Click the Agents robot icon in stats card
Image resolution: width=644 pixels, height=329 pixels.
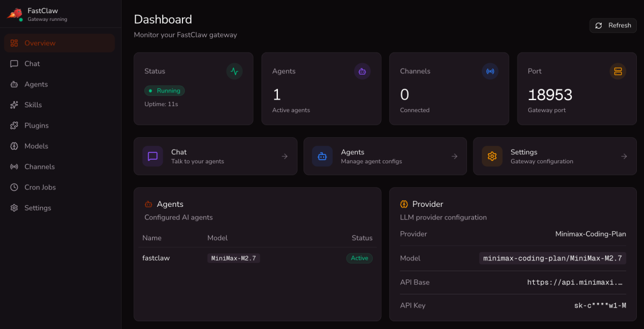362,72
